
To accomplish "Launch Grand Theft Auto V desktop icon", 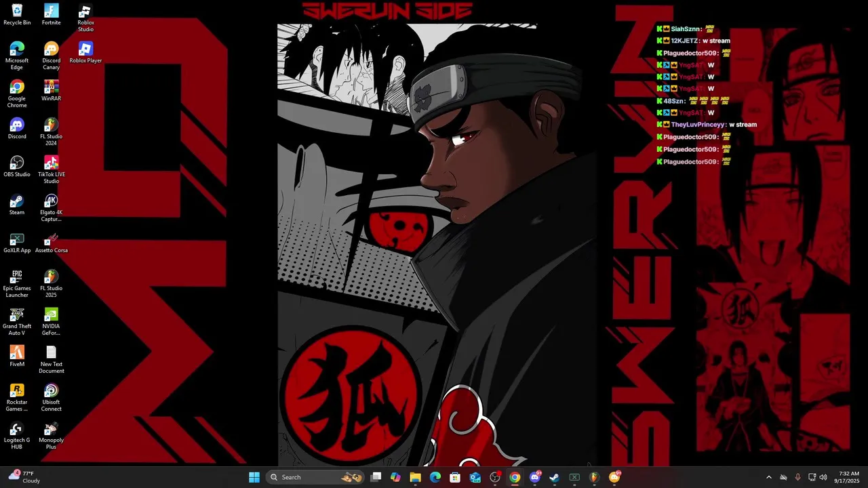I will (17, 322).
